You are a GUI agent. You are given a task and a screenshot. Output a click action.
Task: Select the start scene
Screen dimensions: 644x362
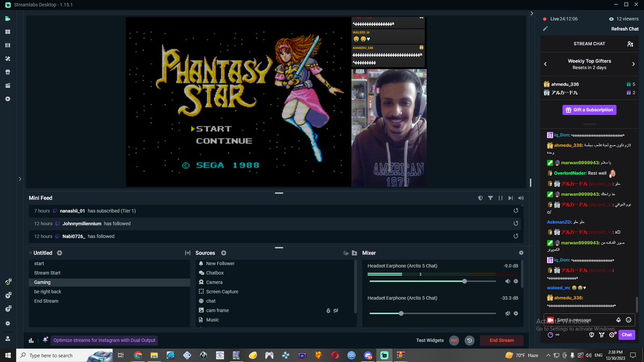pos(109,263)
